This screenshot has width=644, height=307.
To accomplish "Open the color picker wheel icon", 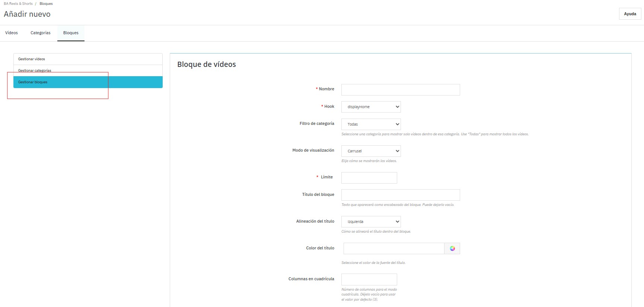I will click(x=452, y=249).
